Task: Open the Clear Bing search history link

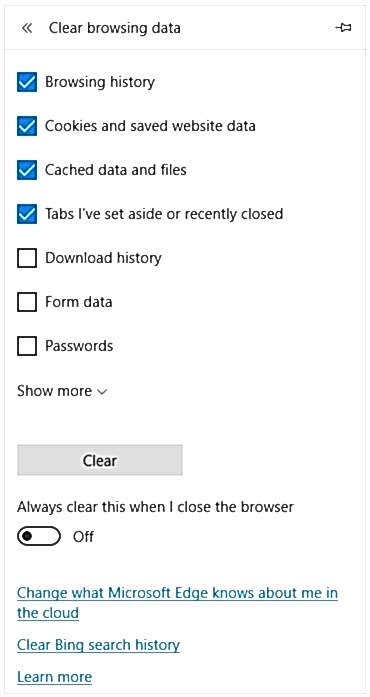Action: [98, 645]
